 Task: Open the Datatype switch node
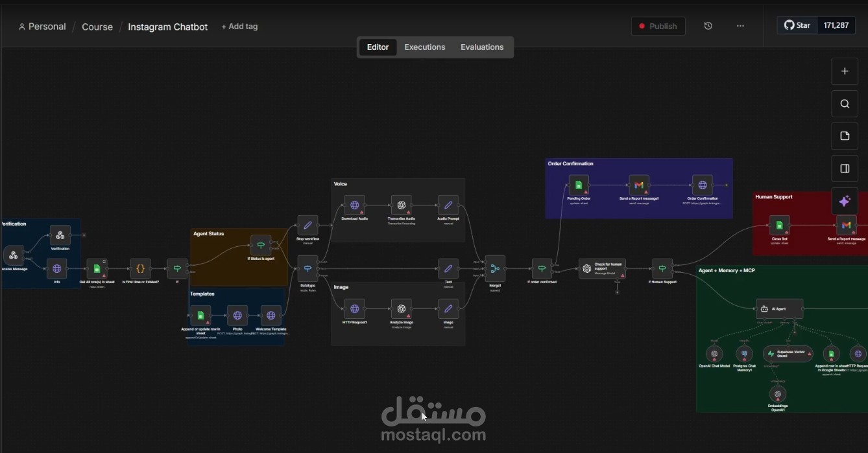click(x=307, y=268)
